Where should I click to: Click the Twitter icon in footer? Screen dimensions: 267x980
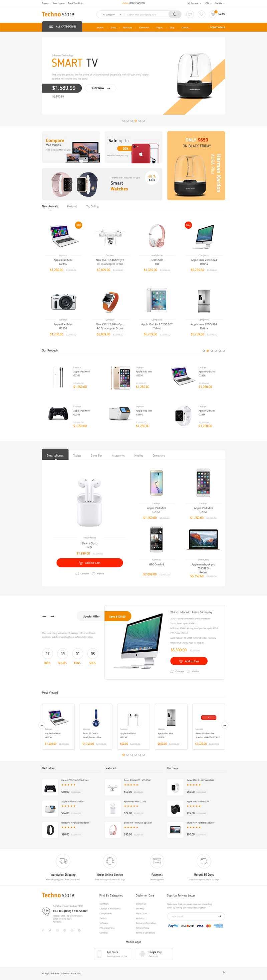(x=50, y=930)
